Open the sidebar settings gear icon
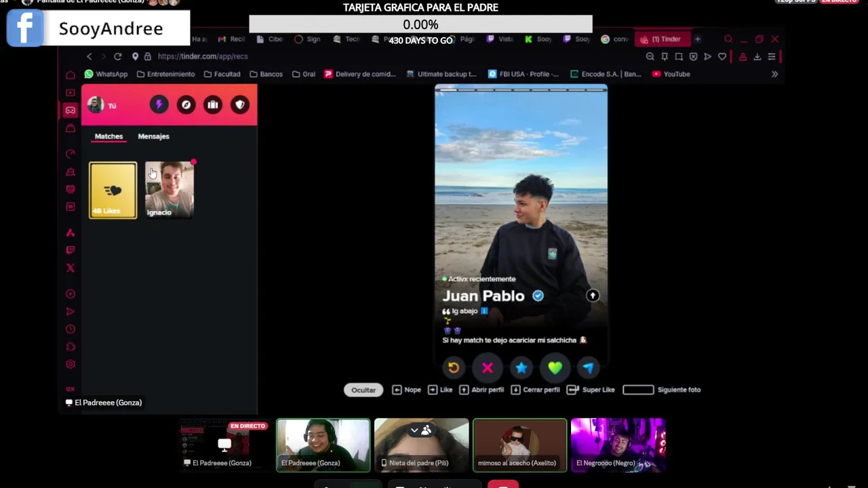Screen dimensions: 868x488 pos(71,365)
